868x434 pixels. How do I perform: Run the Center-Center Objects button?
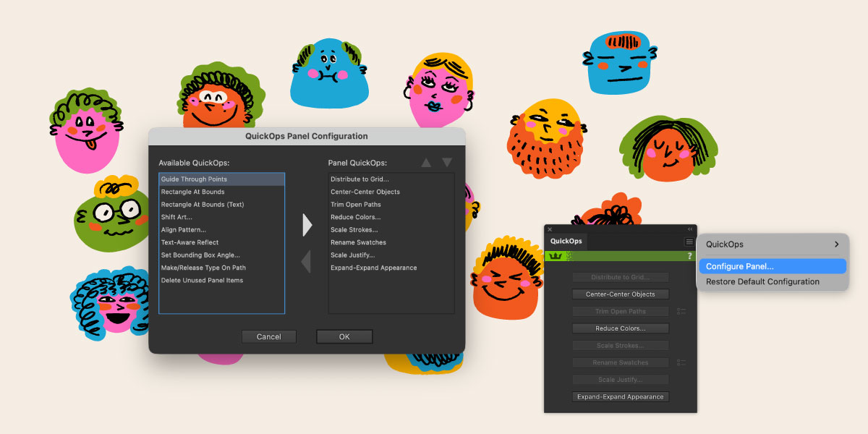(x=620, y=294)
